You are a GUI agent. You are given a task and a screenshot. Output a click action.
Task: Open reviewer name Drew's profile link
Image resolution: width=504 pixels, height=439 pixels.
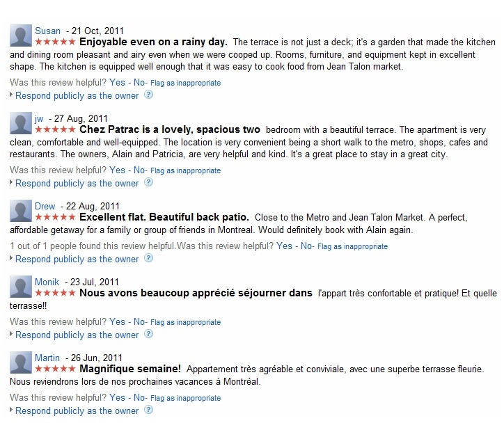tap(45, 206)
